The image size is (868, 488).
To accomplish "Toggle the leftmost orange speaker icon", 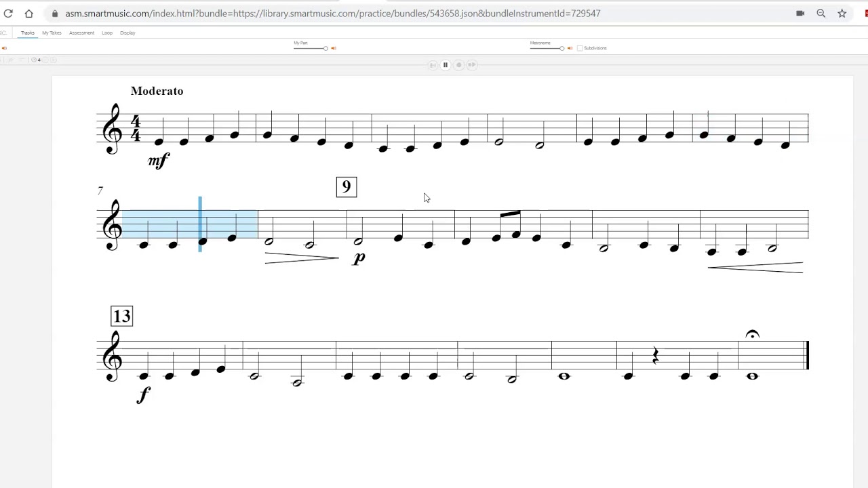I will [3, 48].
